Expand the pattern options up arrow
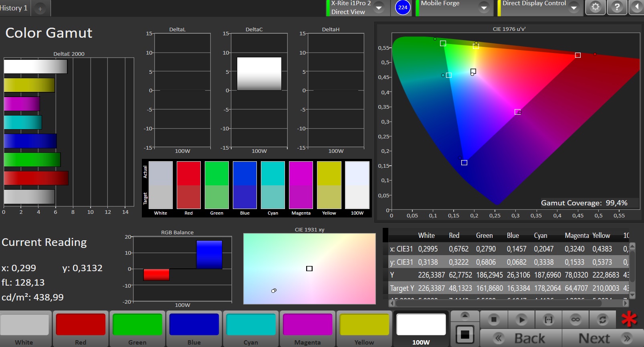 point(465,316)
